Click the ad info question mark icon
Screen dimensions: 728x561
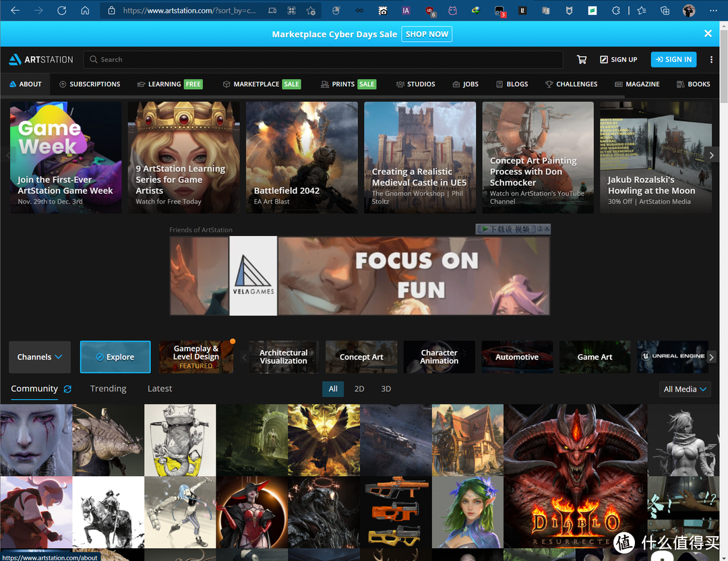coord(540,229)
